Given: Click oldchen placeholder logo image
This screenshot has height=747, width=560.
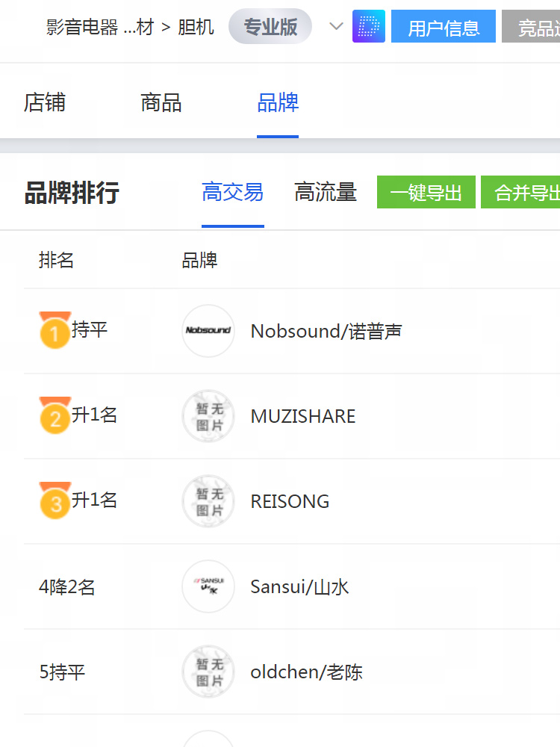Looking at the screenshot, I should pyautogui.click(x=208, y=672).
